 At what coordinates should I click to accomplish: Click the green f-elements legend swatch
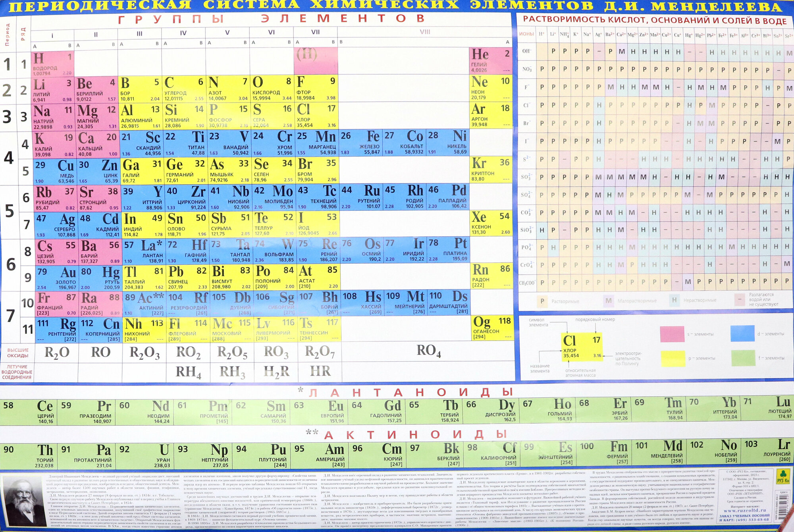(x=742, y=358)
